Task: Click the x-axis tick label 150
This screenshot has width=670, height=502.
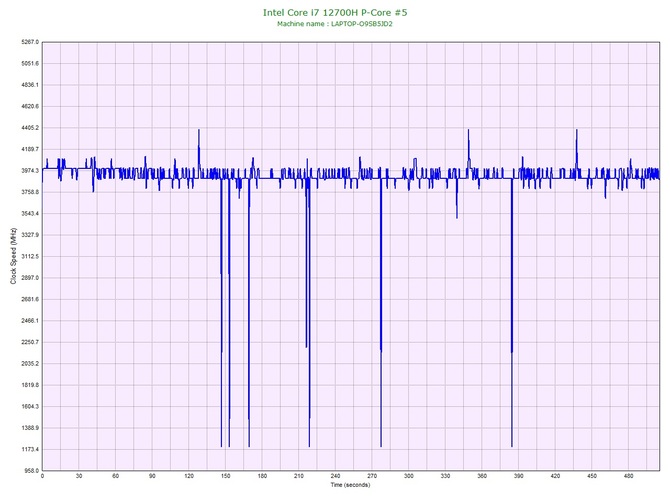Action: coord(226,476)
